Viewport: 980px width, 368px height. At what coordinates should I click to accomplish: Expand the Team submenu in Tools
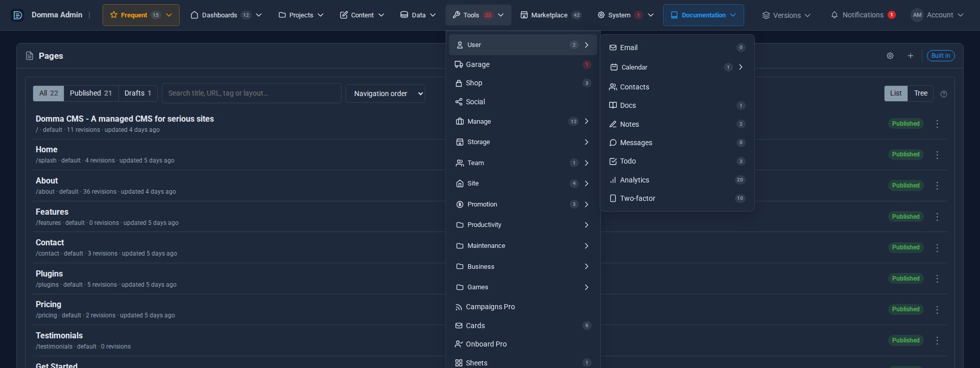523,163
